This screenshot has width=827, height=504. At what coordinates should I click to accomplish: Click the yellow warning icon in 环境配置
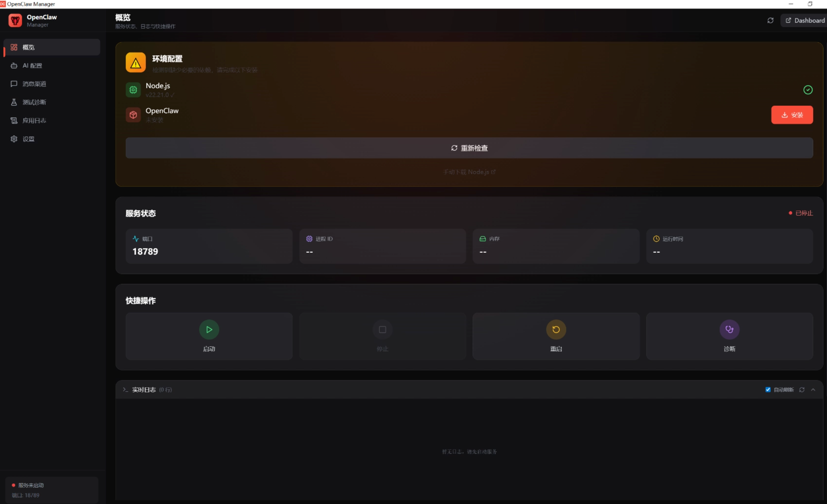coord(135,63)
